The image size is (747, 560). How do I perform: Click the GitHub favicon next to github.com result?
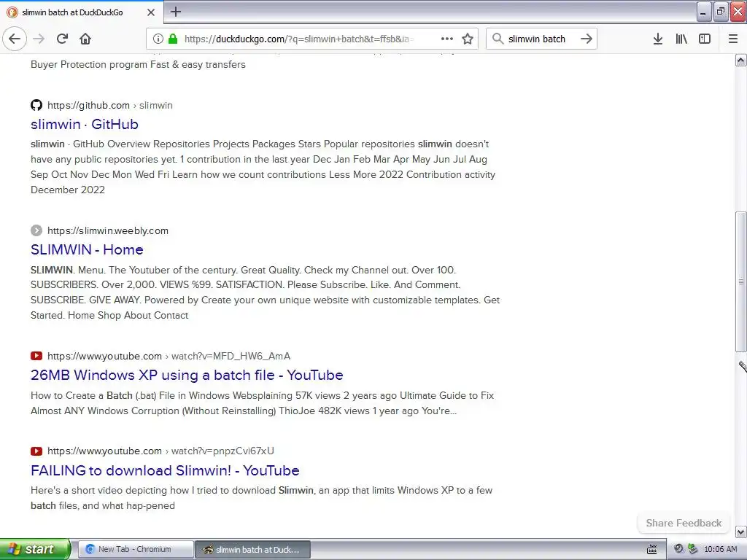[x=36, y=105]
